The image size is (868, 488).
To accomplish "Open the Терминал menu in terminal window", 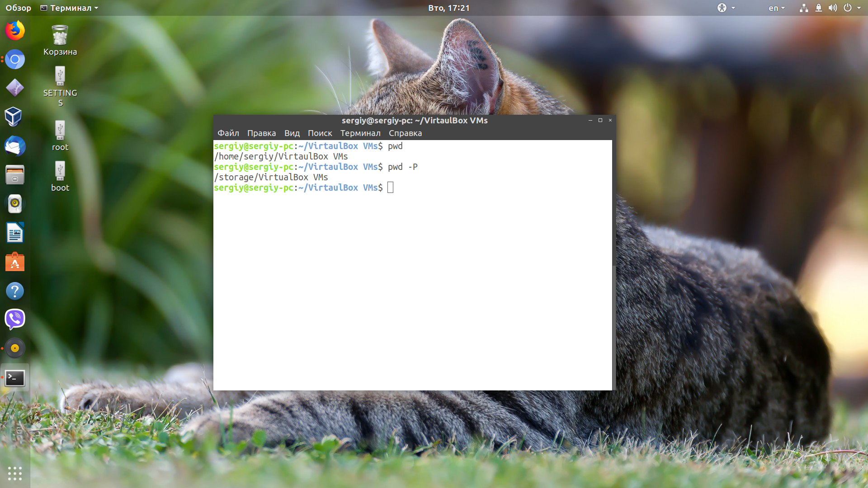I will (x=360, y=133).
